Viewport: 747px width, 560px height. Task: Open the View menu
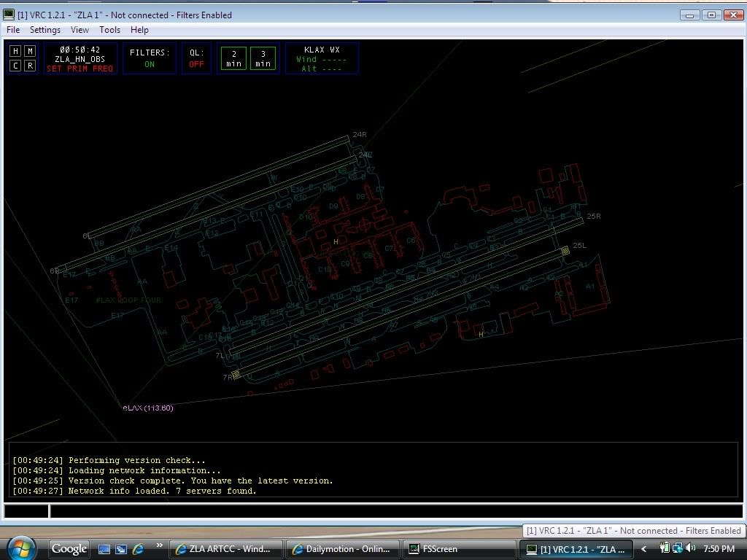[80, 30]
